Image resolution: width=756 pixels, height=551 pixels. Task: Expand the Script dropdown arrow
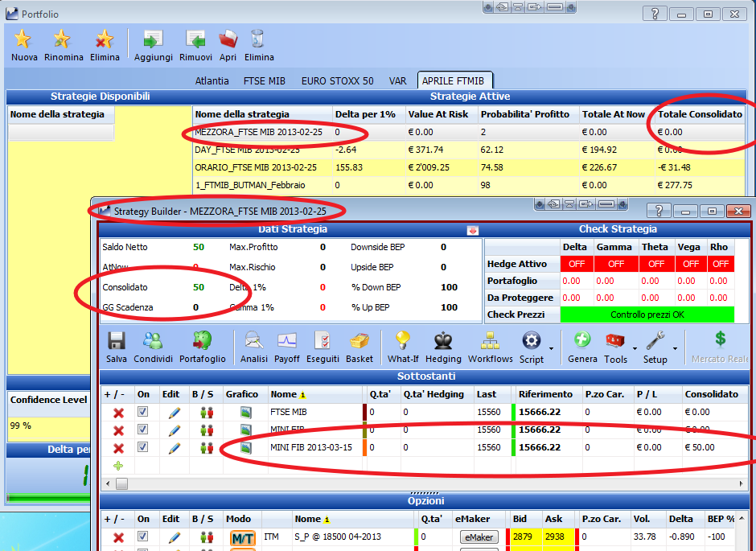click(551, 348)
